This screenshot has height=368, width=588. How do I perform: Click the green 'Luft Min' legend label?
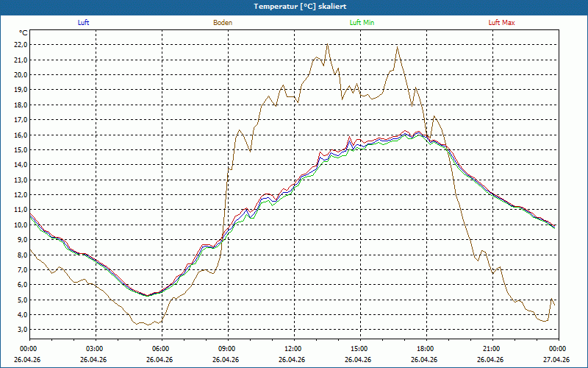(x=362, y=23)
